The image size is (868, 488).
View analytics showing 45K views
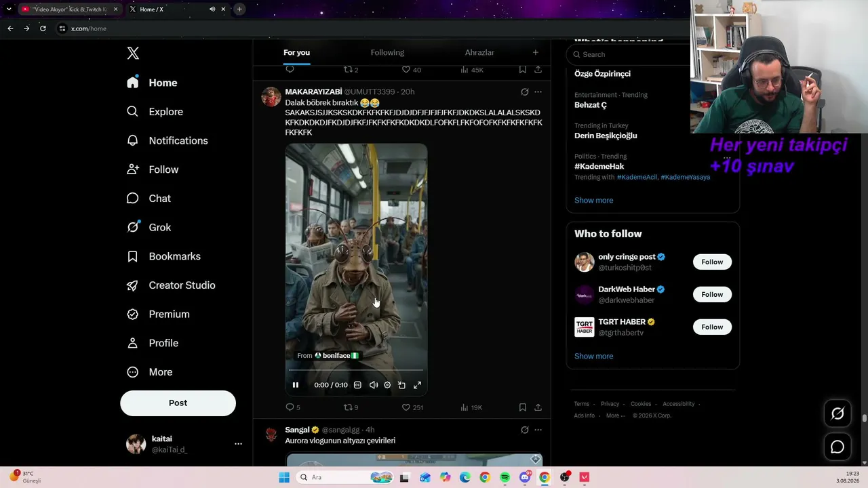(x=471, y=70)
